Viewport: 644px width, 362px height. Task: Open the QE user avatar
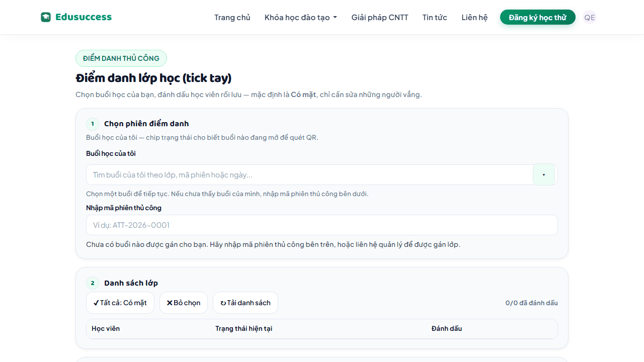click(x=590, y=17)
